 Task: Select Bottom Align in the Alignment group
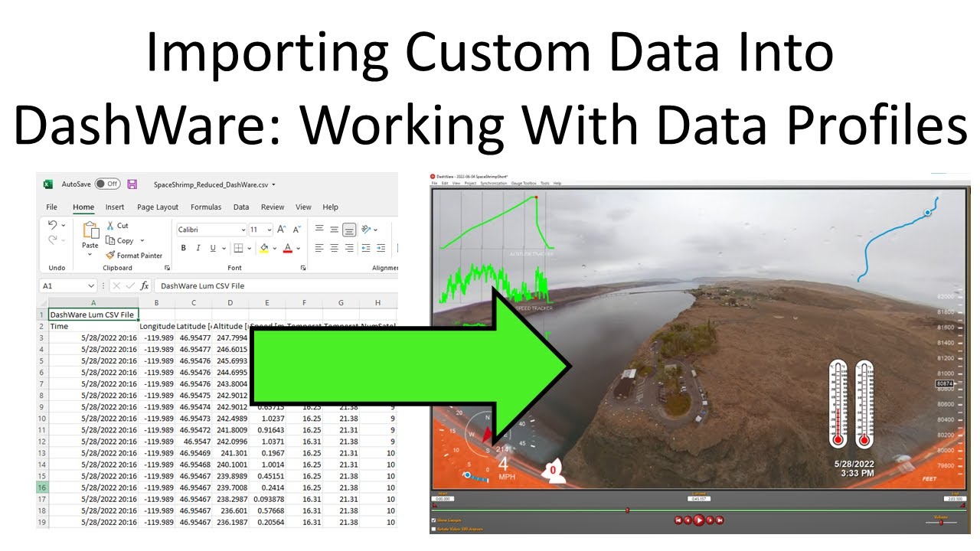click(x=349, y=230)
